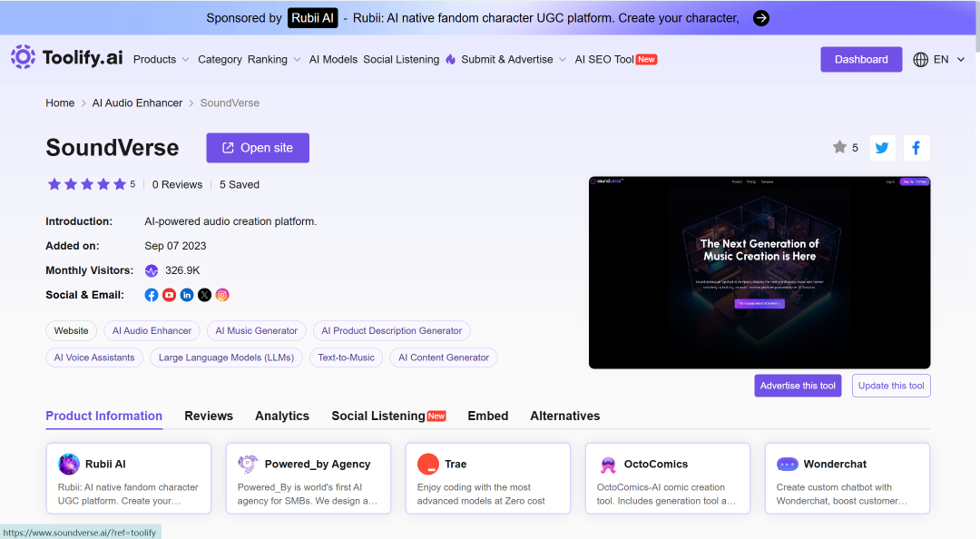This screenshot has width=980, height=539.
Task: Open SoundVerse YouTube social link
Action: click(x=169, y=295)
